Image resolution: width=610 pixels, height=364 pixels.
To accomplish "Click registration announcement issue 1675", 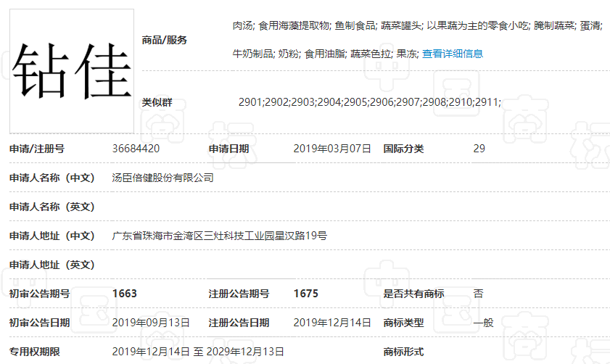I will click(306, 294).
